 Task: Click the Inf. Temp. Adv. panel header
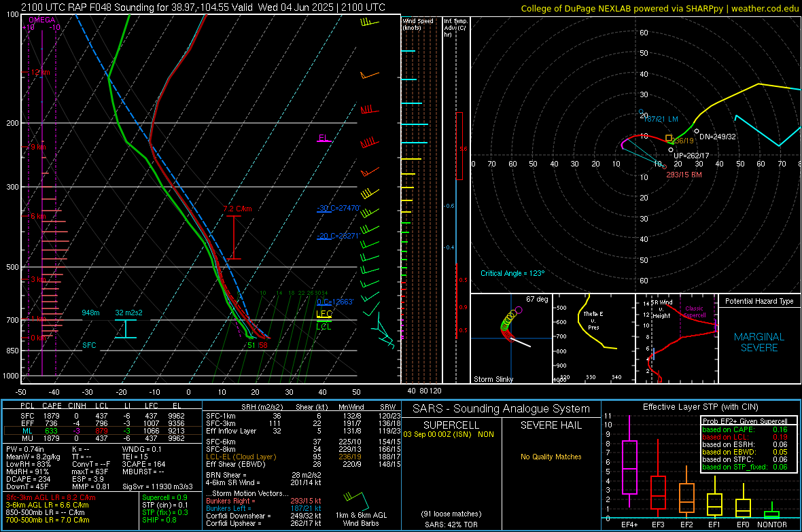[455, 28]
